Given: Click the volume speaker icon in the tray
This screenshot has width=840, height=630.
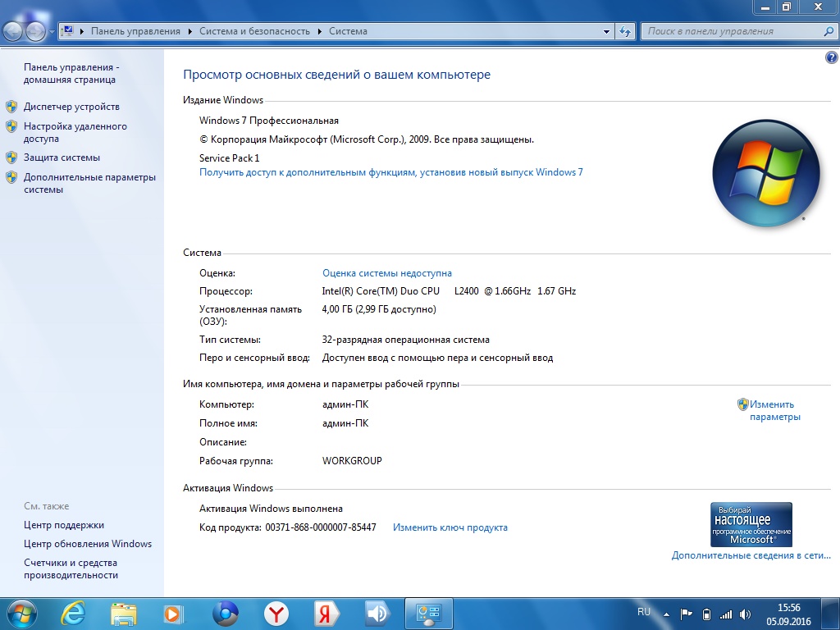Looking at the screenshot, I should click(745, 614).
